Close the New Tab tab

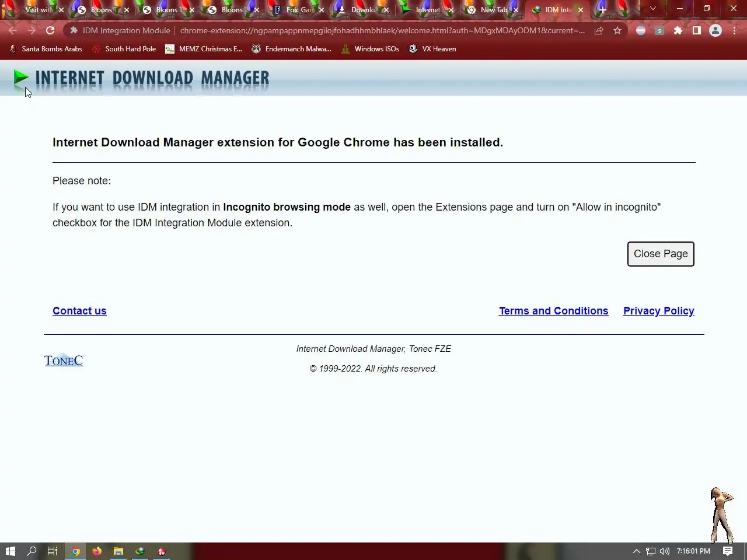(x=515, y=10)
